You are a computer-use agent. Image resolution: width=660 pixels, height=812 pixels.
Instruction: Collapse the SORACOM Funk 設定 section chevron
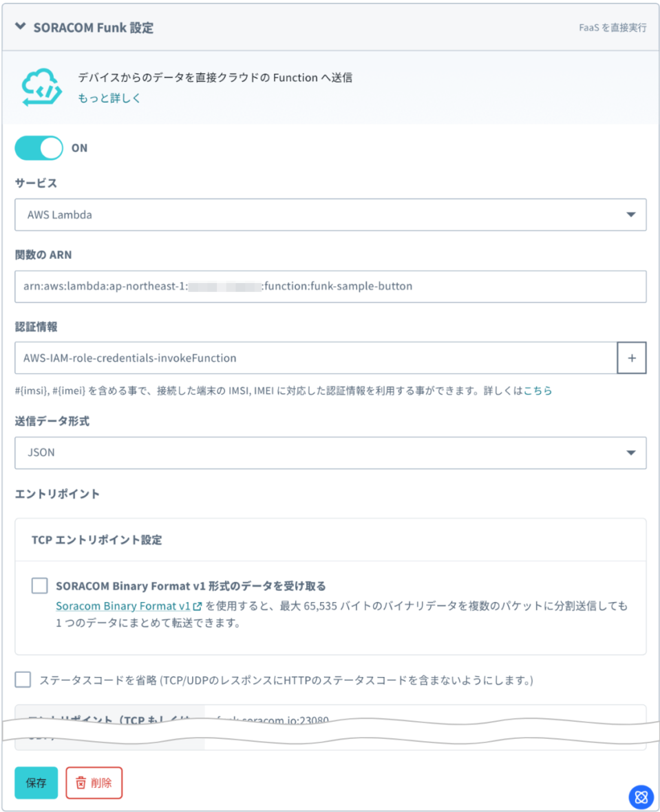[x=20, y=28]
